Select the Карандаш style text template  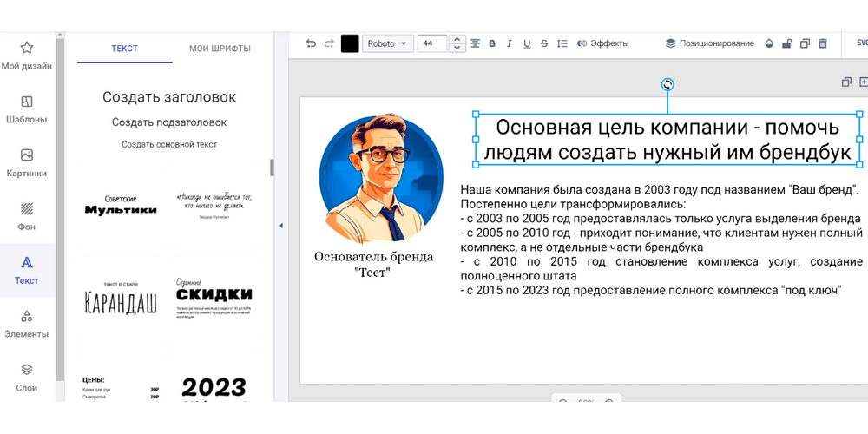click(x=121, y=299)
